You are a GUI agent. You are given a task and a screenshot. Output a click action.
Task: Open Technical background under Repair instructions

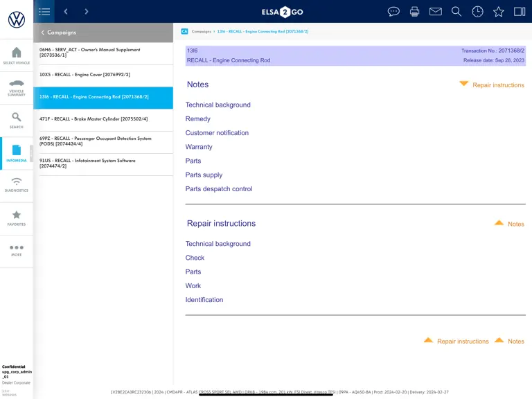(218, 244)
